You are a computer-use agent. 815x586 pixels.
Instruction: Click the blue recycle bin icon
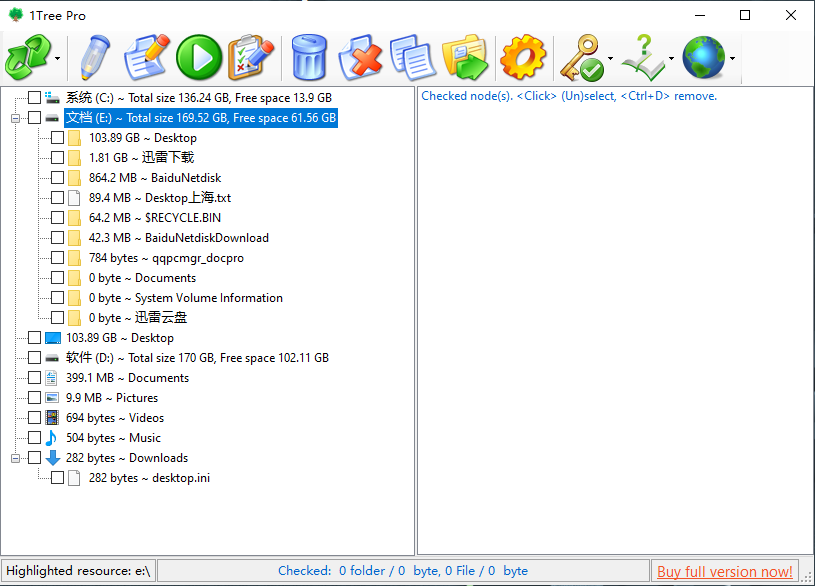pyautogui.click(x=309, y=57)
